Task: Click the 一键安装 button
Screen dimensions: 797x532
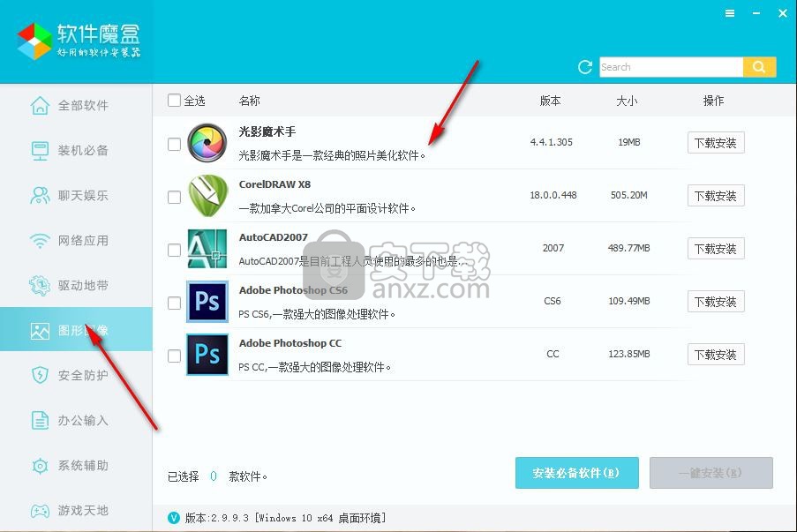Action: pyautogui.click(x=711, y=473)
